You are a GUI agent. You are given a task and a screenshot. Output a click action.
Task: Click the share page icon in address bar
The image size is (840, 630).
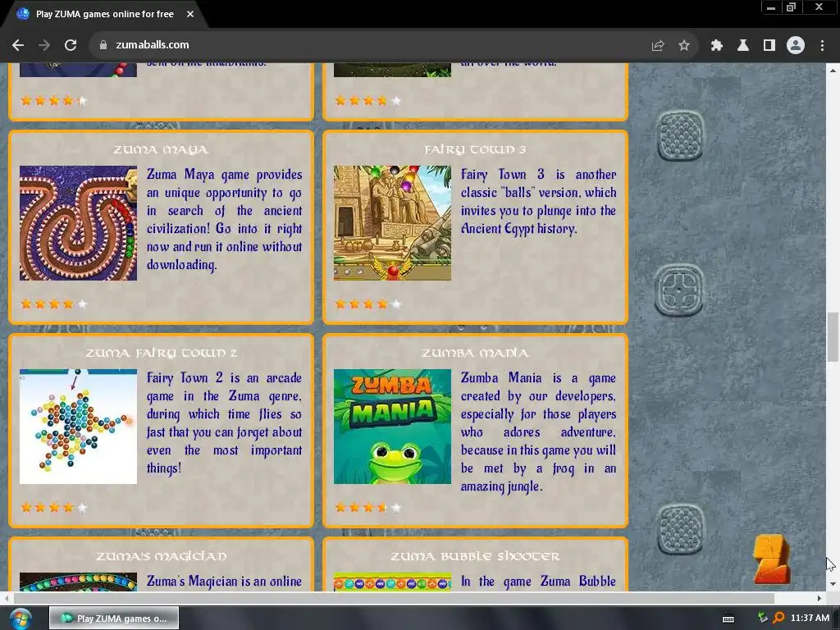click(657, 46)
